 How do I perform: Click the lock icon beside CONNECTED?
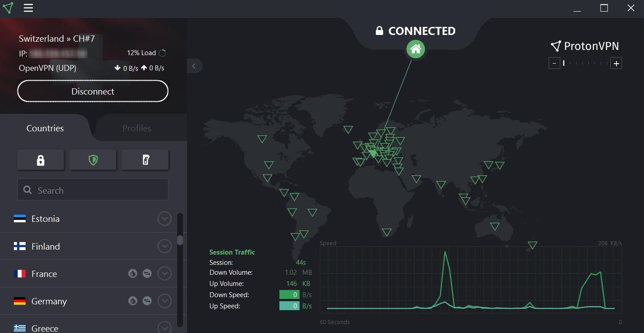tap(379, 30)
